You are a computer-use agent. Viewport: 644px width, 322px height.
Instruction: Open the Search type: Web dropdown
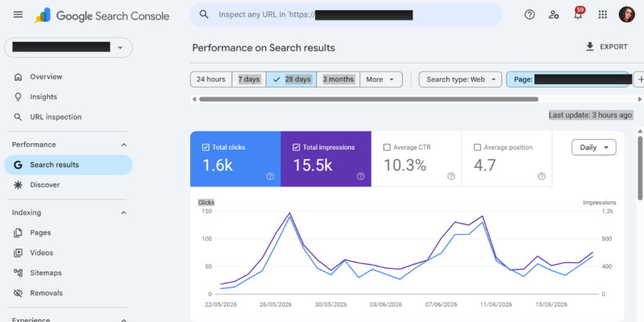pos(460,79)
